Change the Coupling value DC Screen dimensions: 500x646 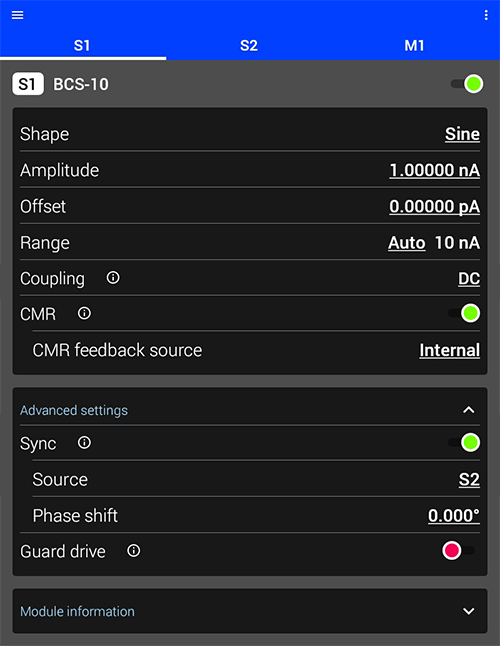point(469,279)
